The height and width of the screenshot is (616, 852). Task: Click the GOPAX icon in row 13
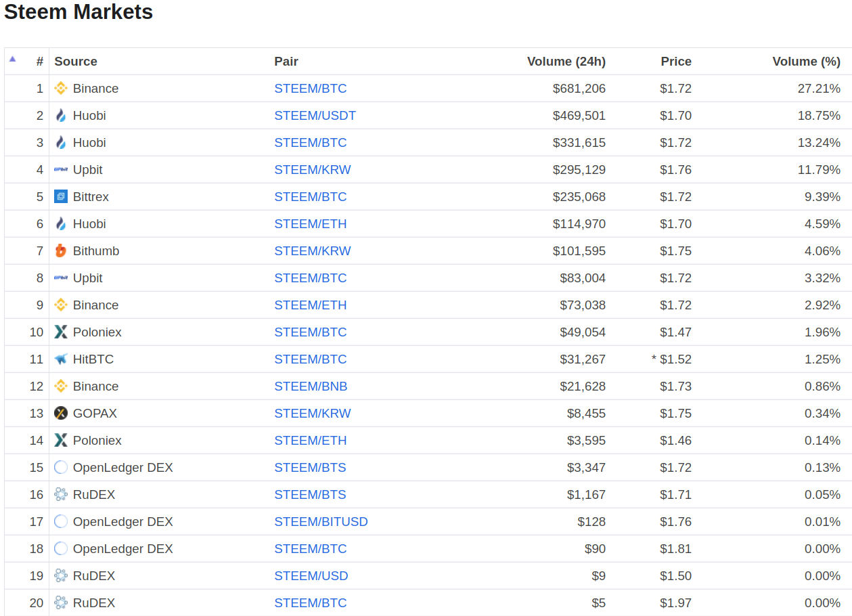coord(61,413)
